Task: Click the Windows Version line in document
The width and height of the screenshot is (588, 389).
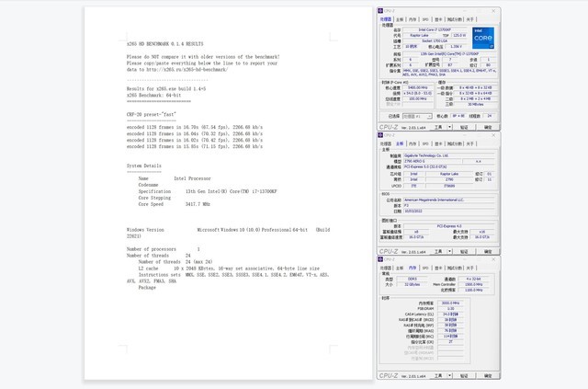Action: click(x=229, y=230)
